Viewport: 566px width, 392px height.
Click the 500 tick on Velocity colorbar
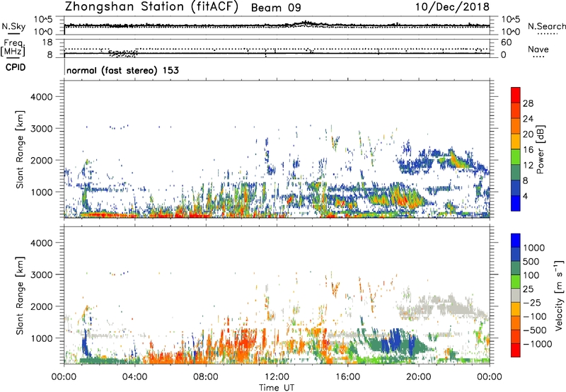531,261
